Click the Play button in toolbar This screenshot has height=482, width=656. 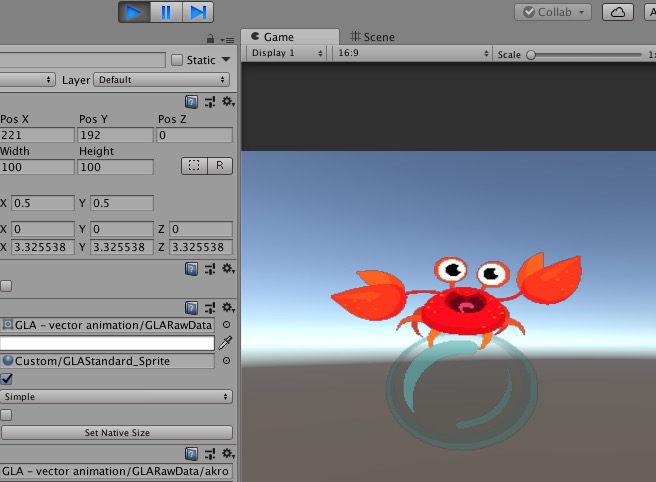[134, 12]
